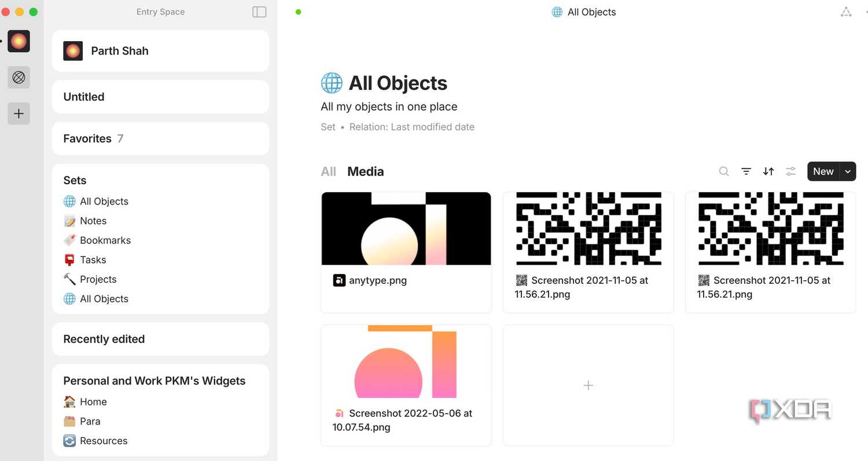This screenshot has width=868, height=461.
Task: Click the All Objects title in top bar
Action: [x=583, y=12]
